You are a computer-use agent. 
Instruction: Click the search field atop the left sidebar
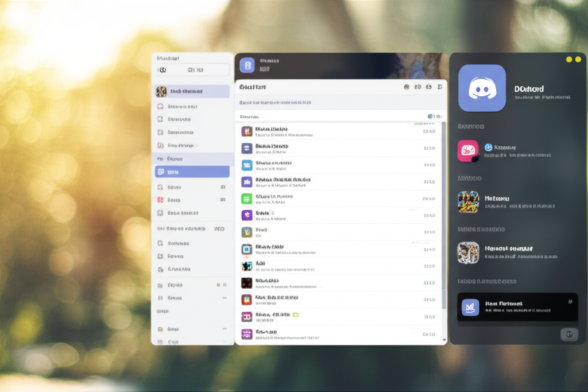click(192, 70)
